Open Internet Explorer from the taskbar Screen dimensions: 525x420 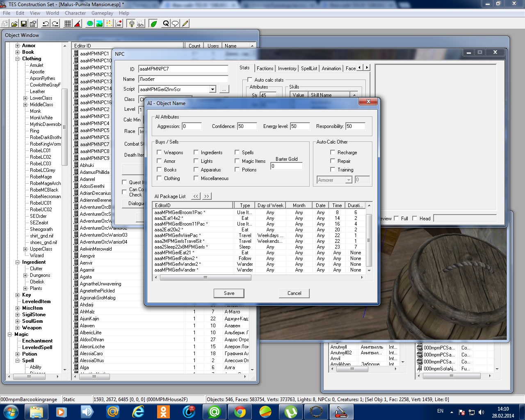coord(138,411)
